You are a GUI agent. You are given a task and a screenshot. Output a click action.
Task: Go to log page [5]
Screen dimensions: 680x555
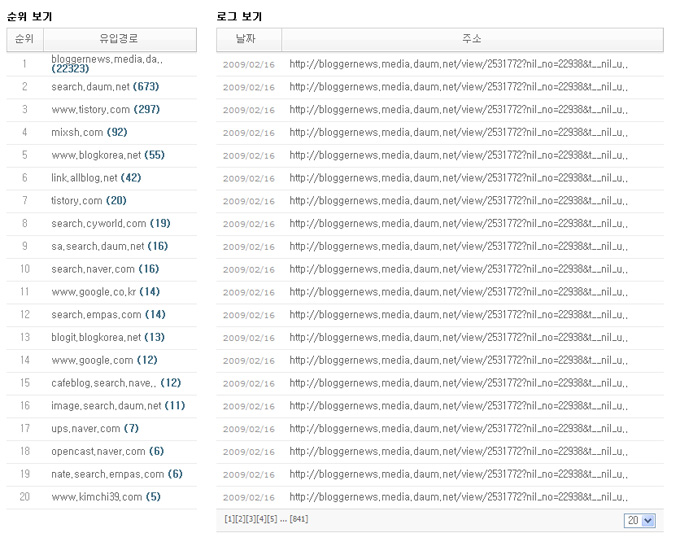272,519
